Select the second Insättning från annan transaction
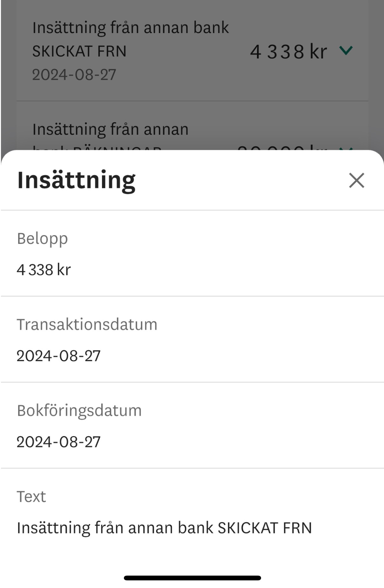 [110, 129]
